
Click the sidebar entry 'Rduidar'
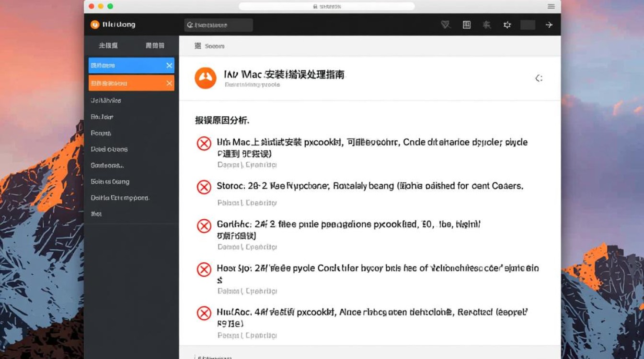(x=102, y=117)
